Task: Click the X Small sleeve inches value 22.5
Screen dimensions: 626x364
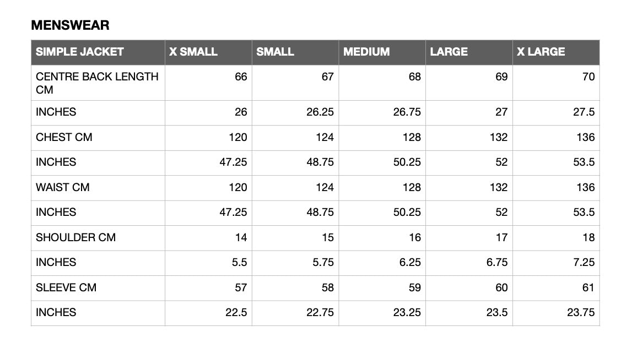Action: 236,313
